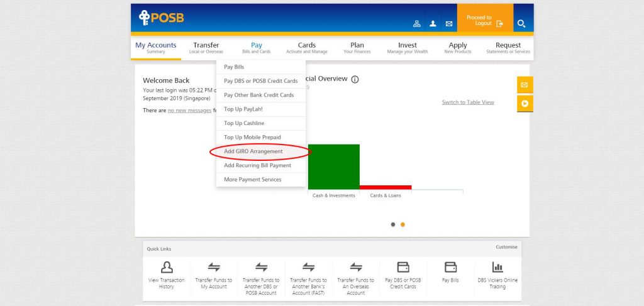This screenshot has width=644, height=306.
Task: Click the Cash & Investments chart label
Action: (333, 195)
